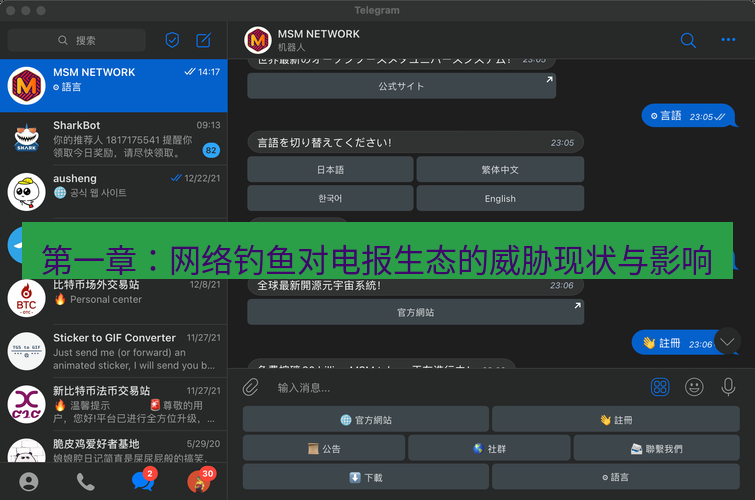755x500 pixels.
Task: Open the Sticker to GIF Converter chat
Action: [114, 351]
